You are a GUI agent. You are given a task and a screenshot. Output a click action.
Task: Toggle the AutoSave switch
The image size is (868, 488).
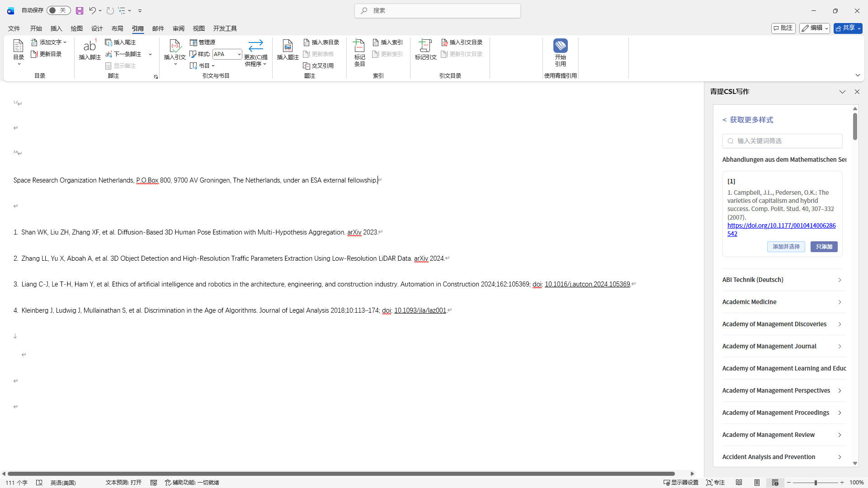tap(58, 10)
